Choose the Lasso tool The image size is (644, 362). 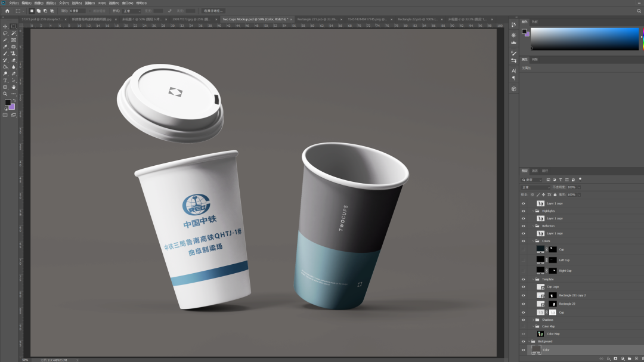(5, 33)
